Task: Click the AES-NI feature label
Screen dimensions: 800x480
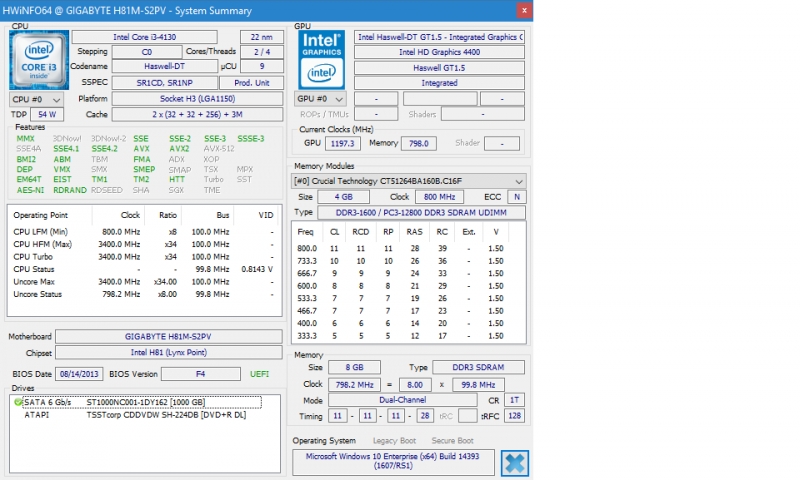Action: coord(31,190)
